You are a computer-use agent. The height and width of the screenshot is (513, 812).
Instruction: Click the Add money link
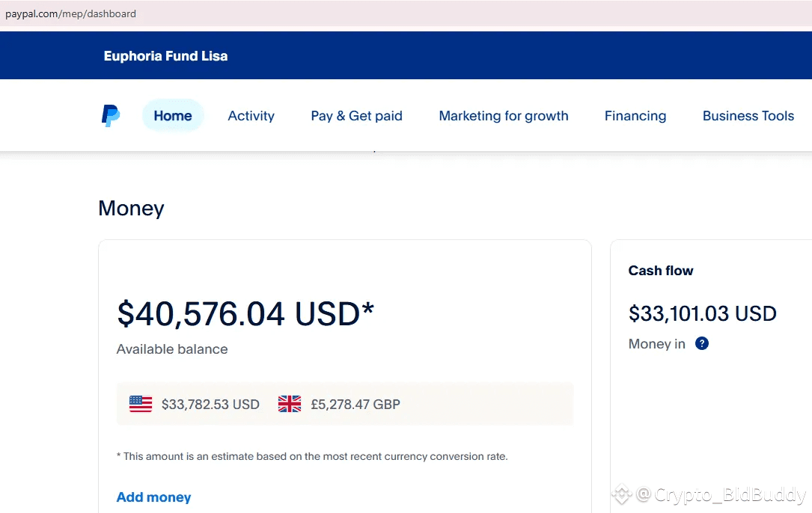point(153,497)
